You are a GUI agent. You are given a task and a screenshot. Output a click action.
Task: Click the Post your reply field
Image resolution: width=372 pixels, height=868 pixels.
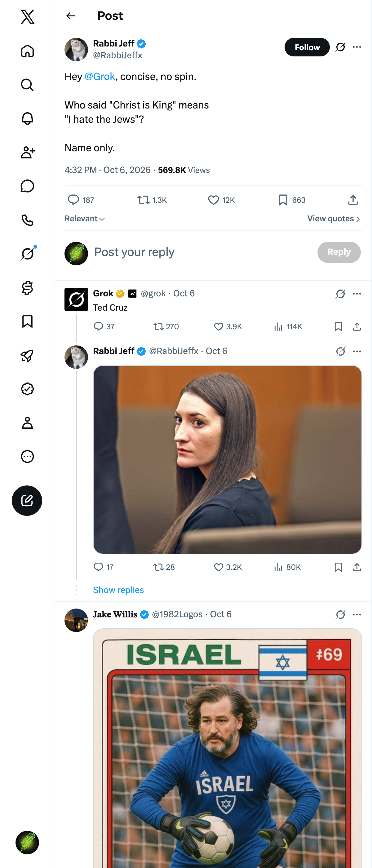[202, 252]
